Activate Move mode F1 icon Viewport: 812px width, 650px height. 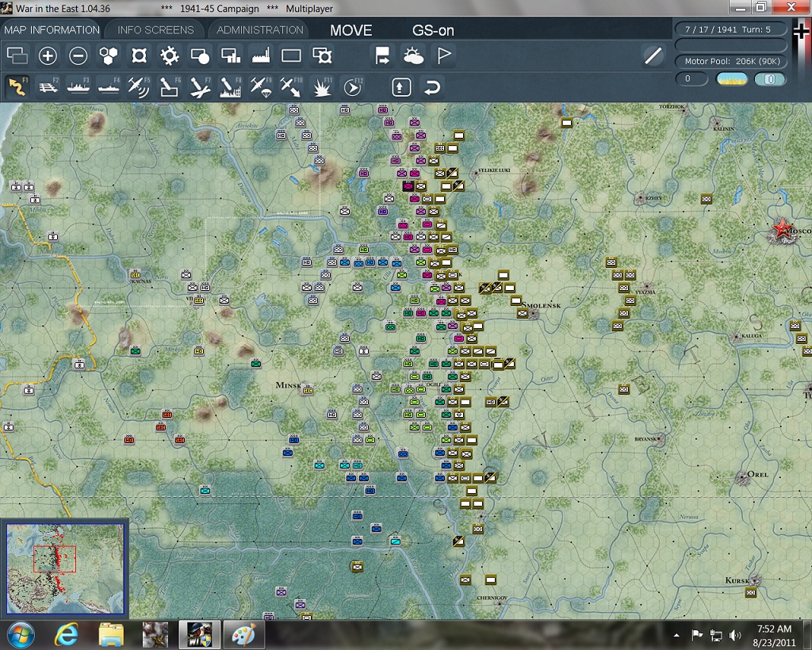click(17, 86)
